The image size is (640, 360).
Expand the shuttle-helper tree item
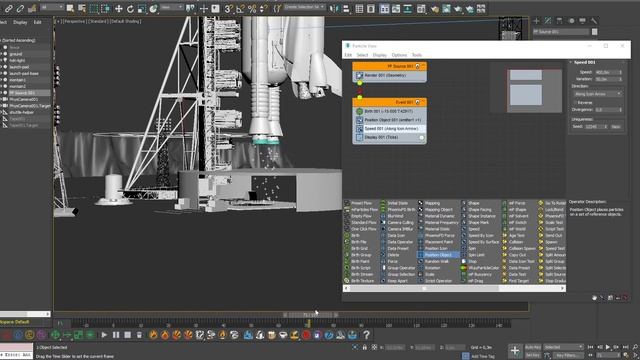tap(1, 112)
